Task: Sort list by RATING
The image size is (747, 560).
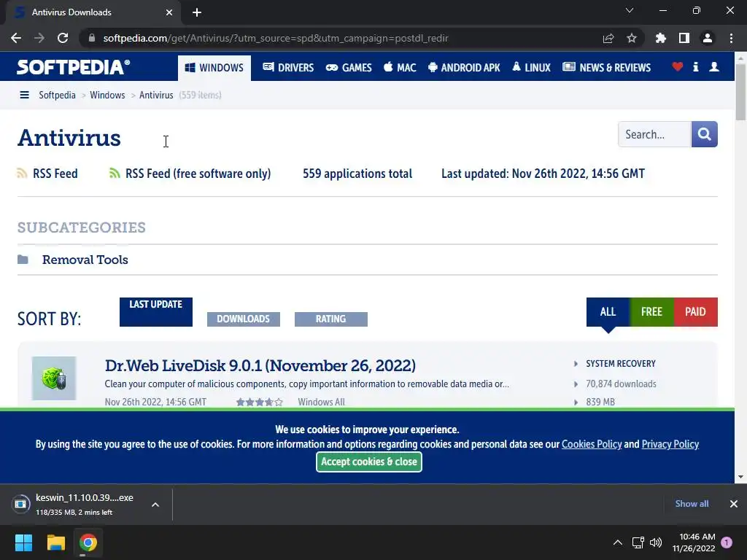Action: tap(331, 319)
